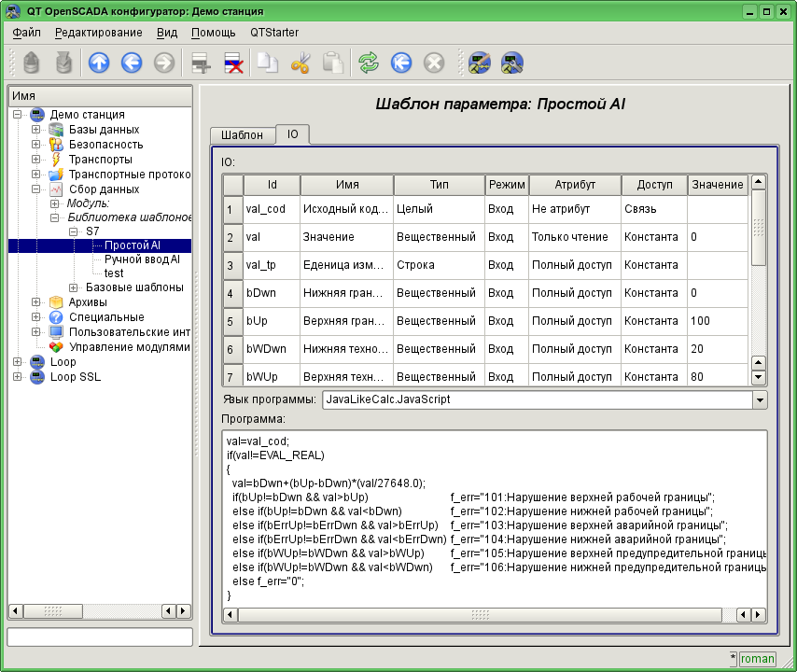Collapse the Сбор данных tree node
The height and width of the screenshot is (672, 797).
(x=35, y=189)
